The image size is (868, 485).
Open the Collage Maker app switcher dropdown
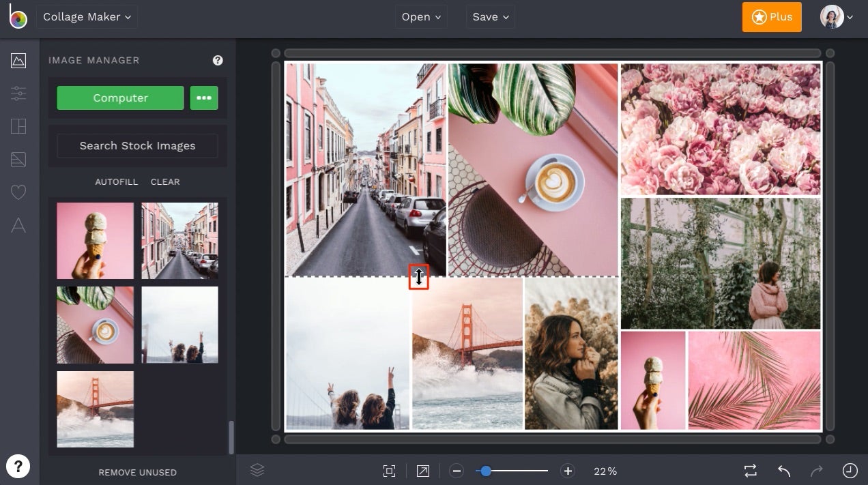[87, 16]
